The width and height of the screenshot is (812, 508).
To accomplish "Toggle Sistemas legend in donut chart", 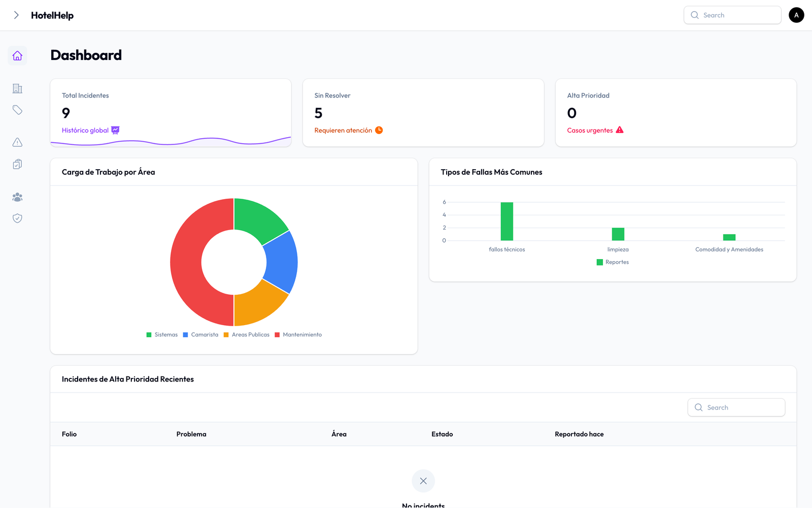I will click(162, 335).
